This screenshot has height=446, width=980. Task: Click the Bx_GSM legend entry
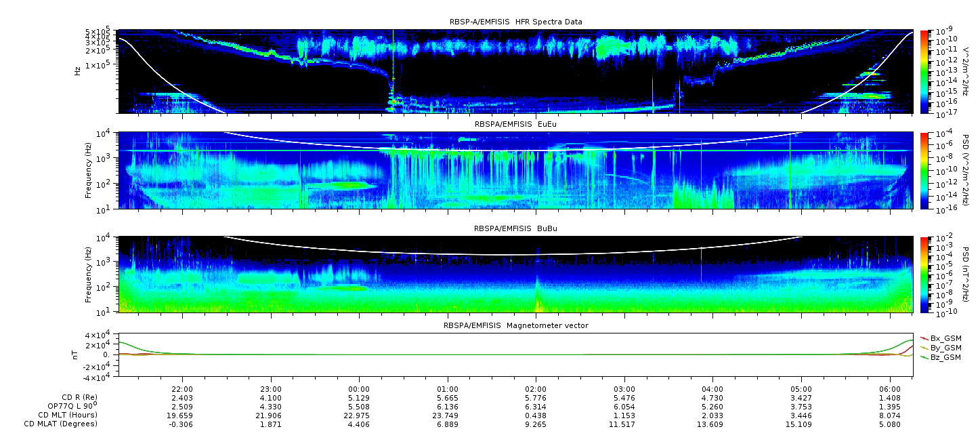click(945, 338)
